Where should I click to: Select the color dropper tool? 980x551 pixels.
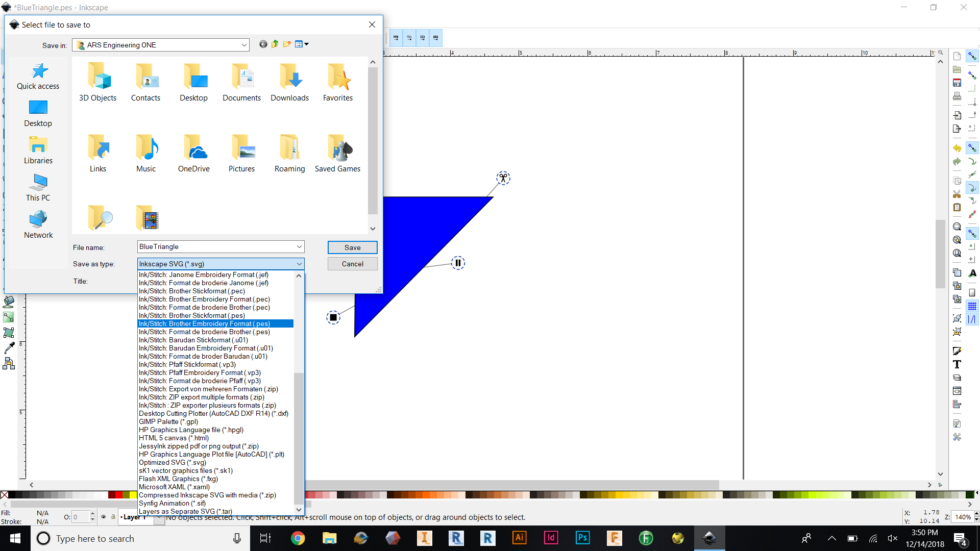(9, 348)
